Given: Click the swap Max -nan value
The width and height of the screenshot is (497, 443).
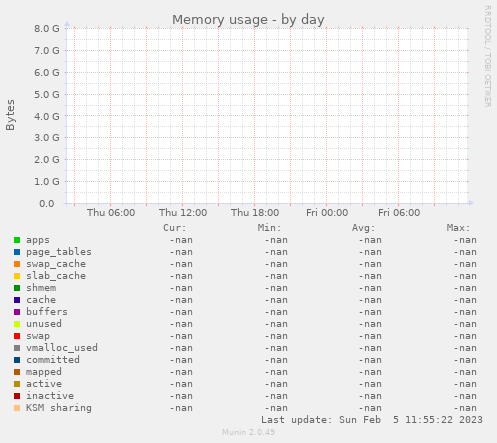Looking at the screenshot, I should 465,336.
